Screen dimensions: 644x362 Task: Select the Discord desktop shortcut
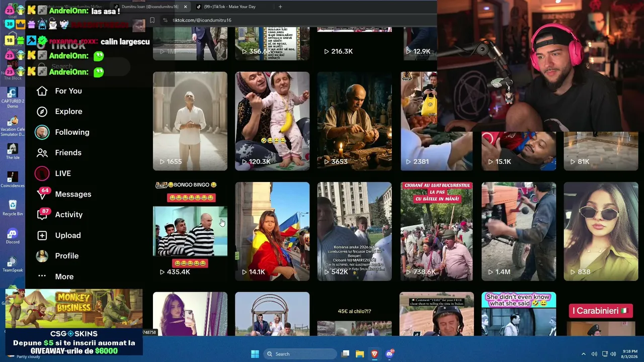[x=13, y=236]
